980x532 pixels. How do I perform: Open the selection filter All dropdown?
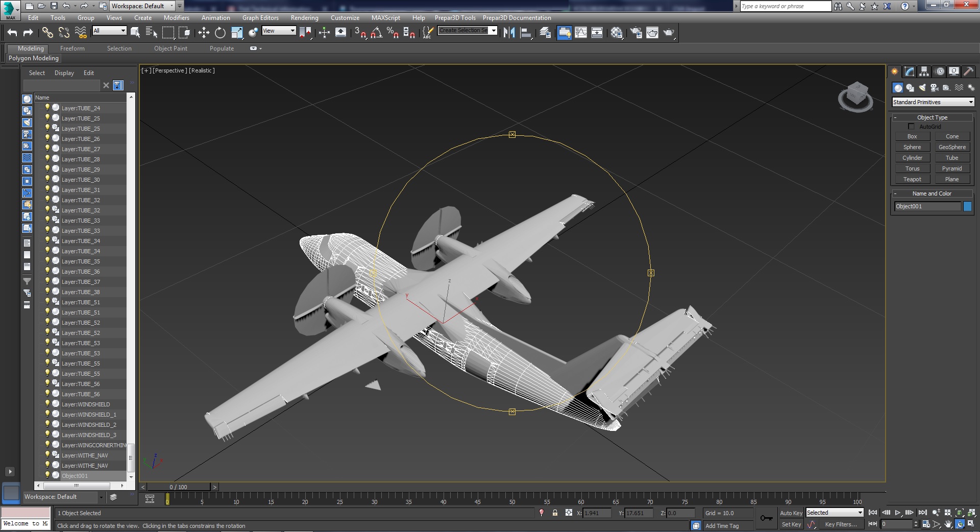109,31
